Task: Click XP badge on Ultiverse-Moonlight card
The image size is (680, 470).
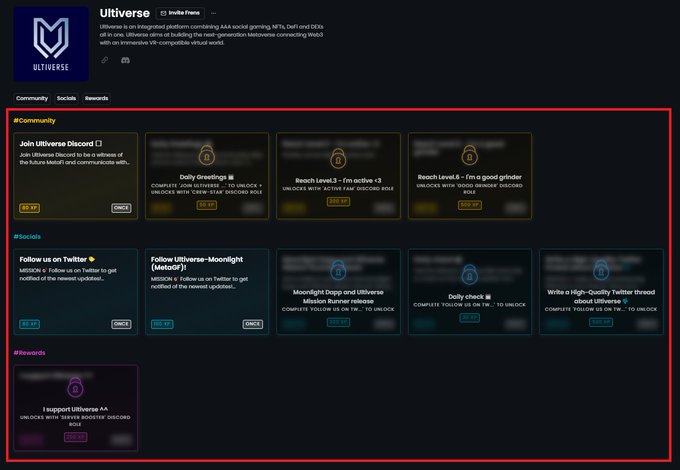Action: [162, 324]
